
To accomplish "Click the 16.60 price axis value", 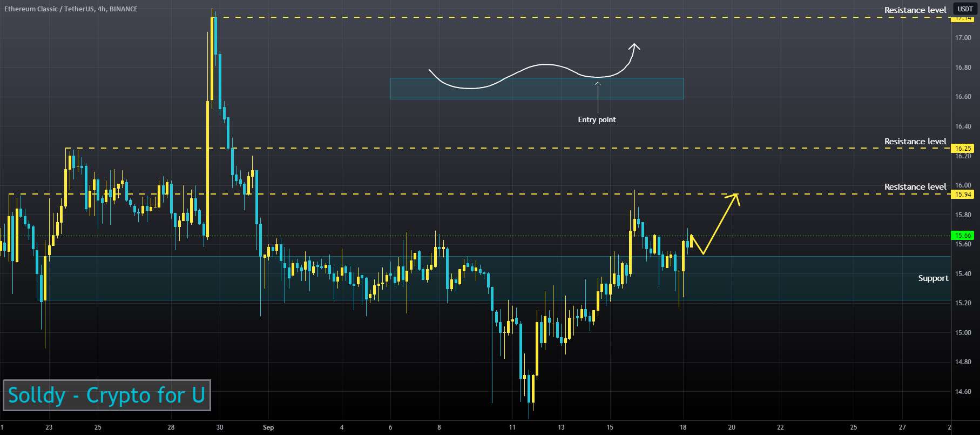I will click(x=963, y=97).
